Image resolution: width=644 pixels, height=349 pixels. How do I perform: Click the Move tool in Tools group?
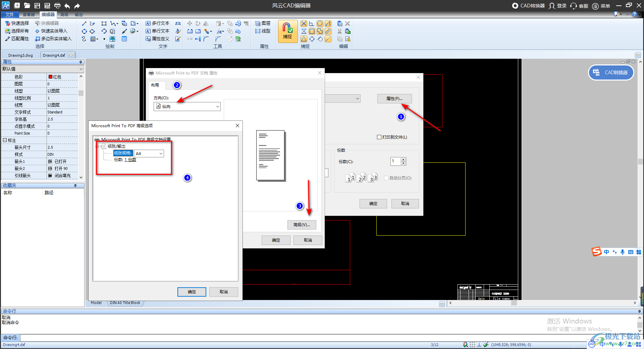190,23
